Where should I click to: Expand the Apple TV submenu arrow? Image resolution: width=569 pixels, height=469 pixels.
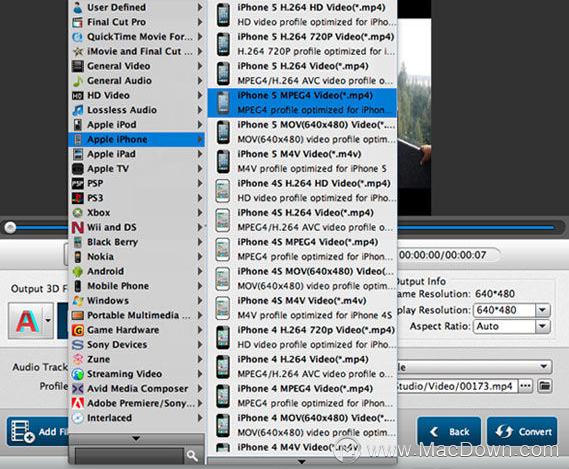pos(200,169)
